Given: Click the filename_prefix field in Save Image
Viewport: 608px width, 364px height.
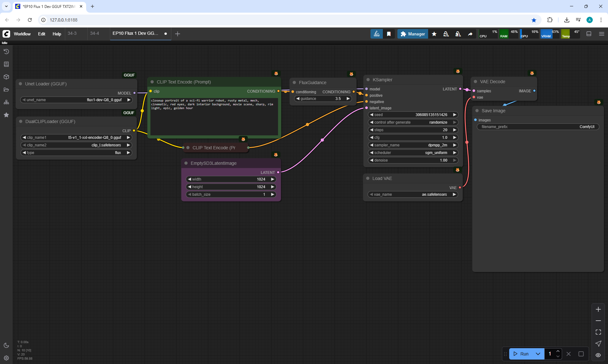Looking at the screenshot, I should [x=538, y=127].
